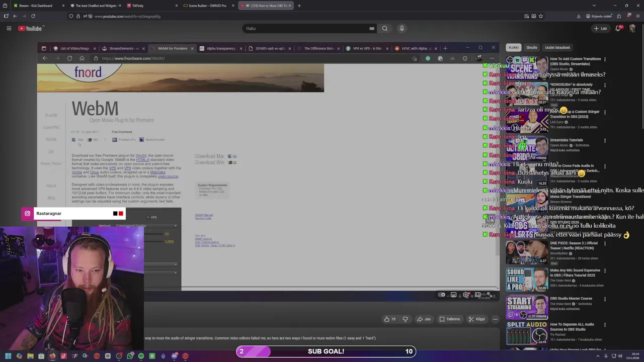The width and height of the screenshot is (644, 362).
Task: Open Firefox from the taskbar
Action: point(52,356)
